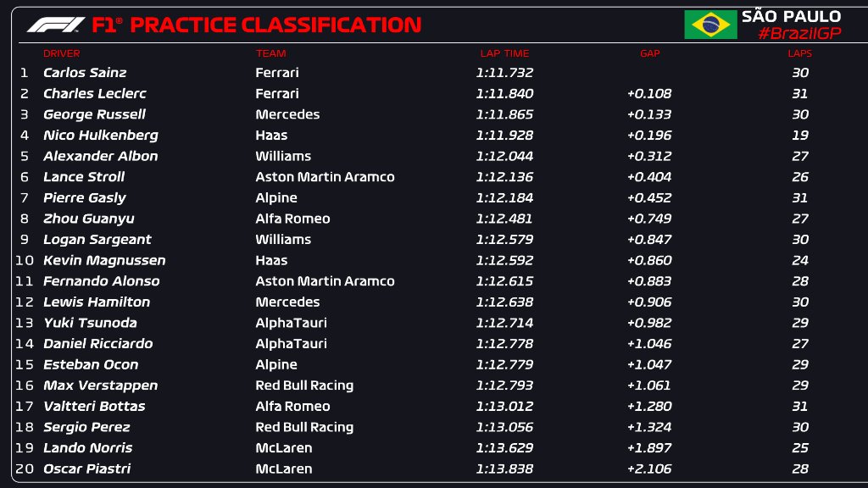Select driver Carlos Sainz in first place
This screenshot has height=488, width=868.
click(84, 73)
